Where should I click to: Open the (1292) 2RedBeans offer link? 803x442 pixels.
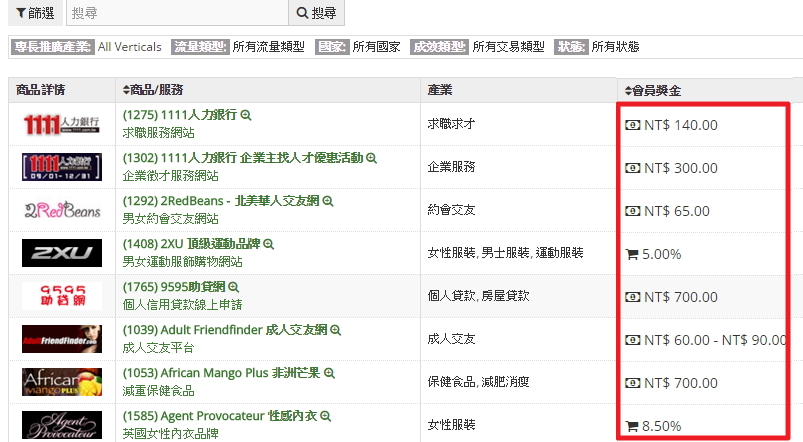pos(221,201)
